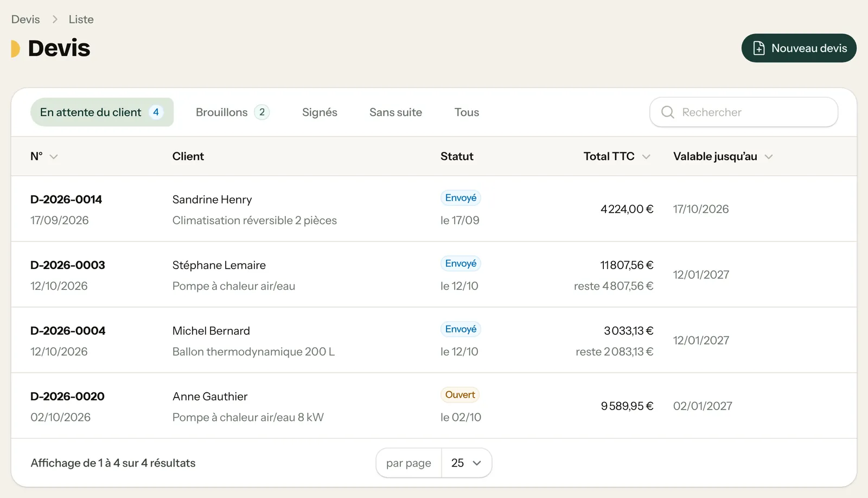Click client name Anne Gauthier
This screenshot has width=868, height=498.
[x=210, y=397]
